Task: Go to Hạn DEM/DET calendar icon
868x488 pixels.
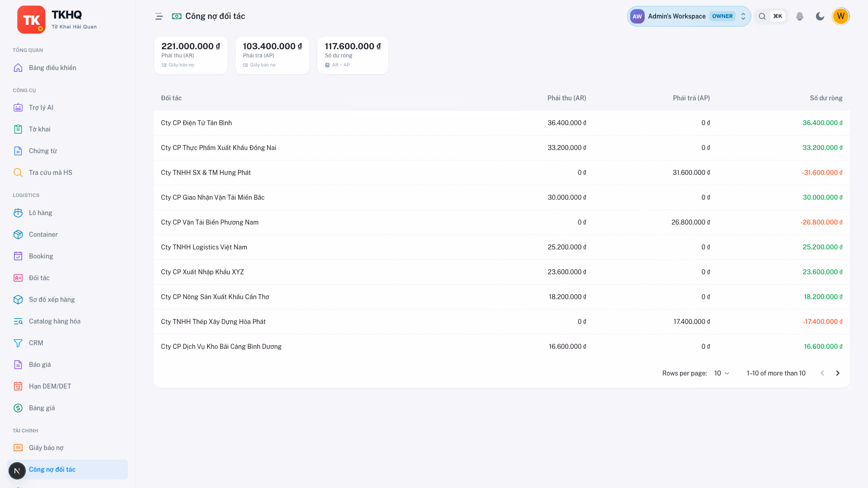Action: 18,386
